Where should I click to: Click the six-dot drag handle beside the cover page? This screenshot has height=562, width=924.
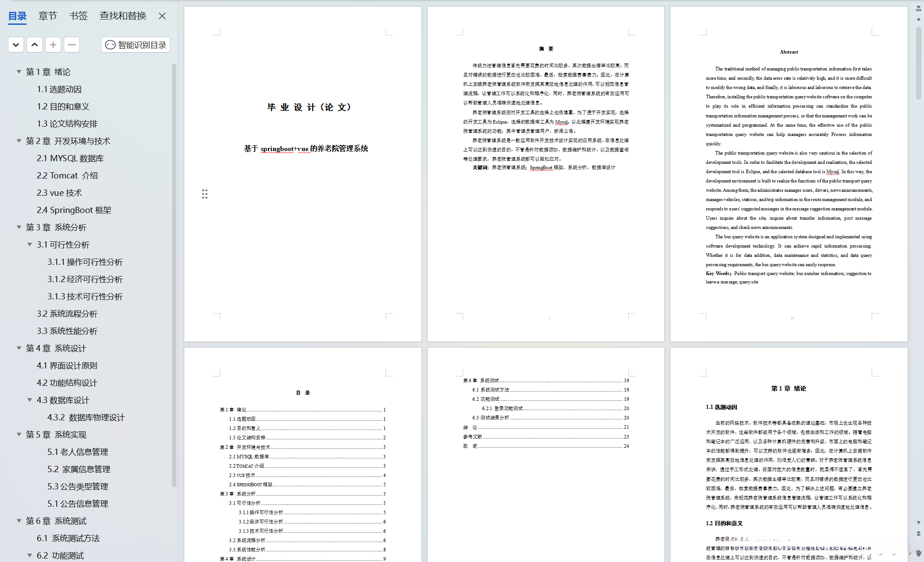(205, 194)
